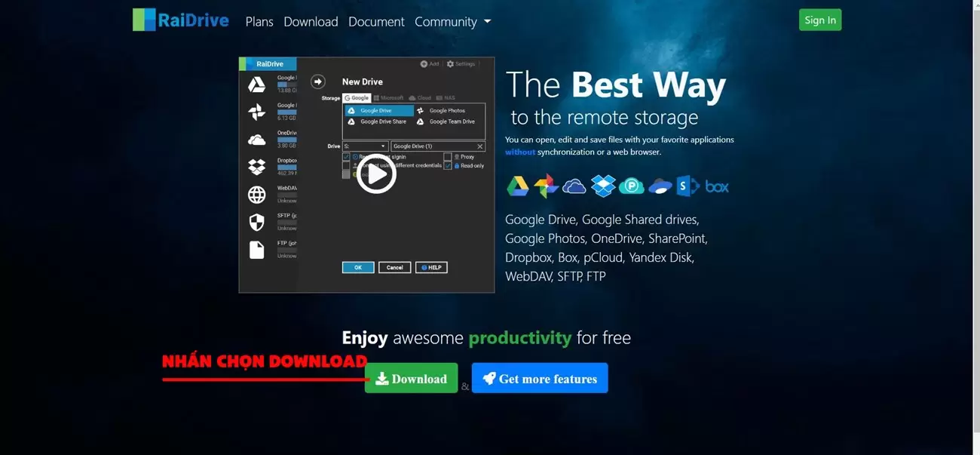Toggle connect using different credentials checkbox
This screenshot has width=980, height=455.
[346, 165]
